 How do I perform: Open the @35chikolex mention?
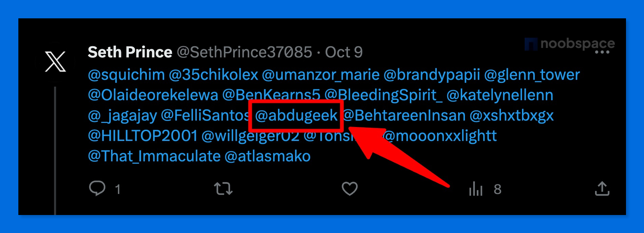[213, 75]
